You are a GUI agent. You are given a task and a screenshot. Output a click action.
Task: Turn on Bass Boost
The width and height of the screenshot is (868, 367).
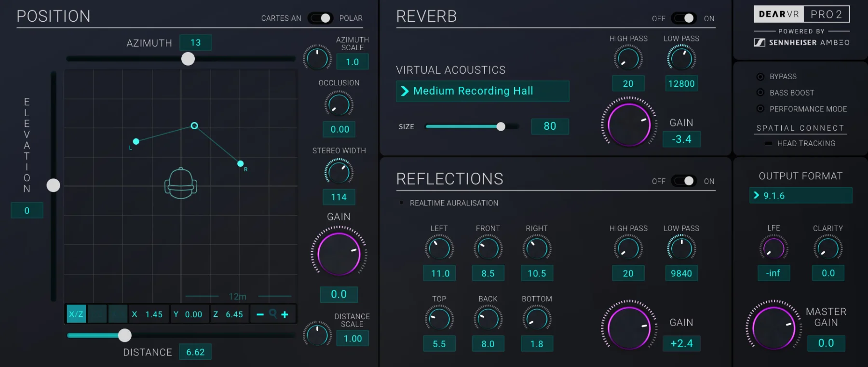click(760, 93)
